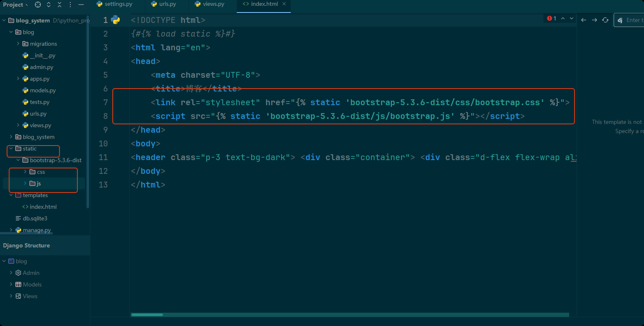Click line number 7 in the gutter
The height and width of the screenshot is (326, 644).
click(105, 102)
